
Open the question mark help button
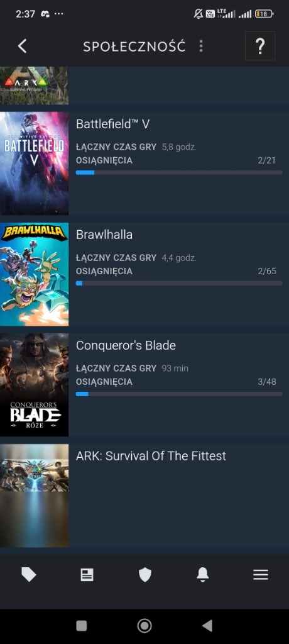260,46
